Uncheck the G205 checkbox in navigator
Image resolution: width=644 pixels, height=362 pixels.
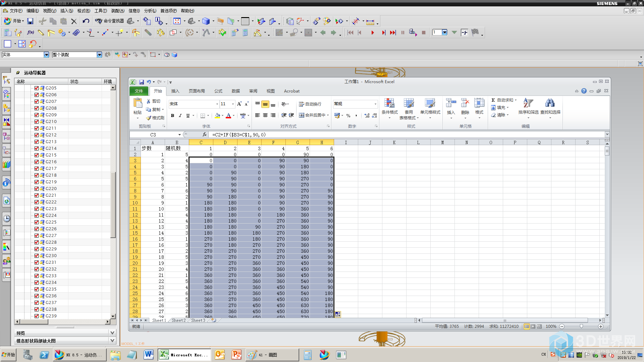(x=37, y=88)
